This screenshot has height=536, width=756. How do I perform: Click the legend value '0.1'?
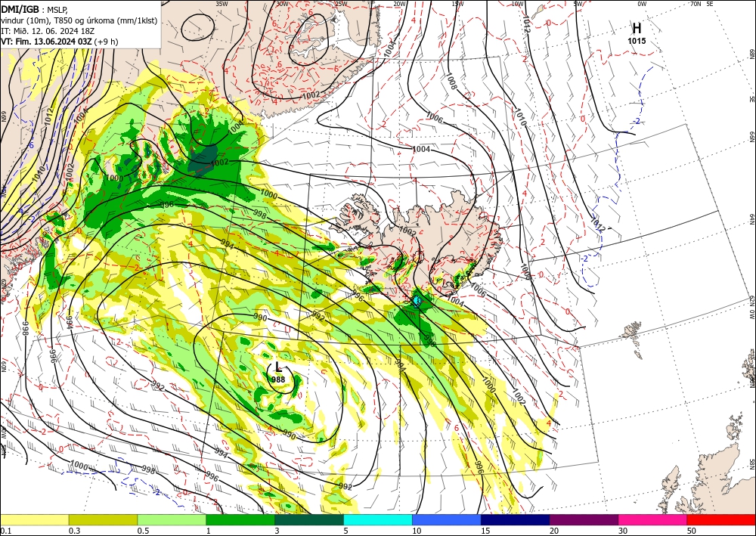click(x=5, y=531)
